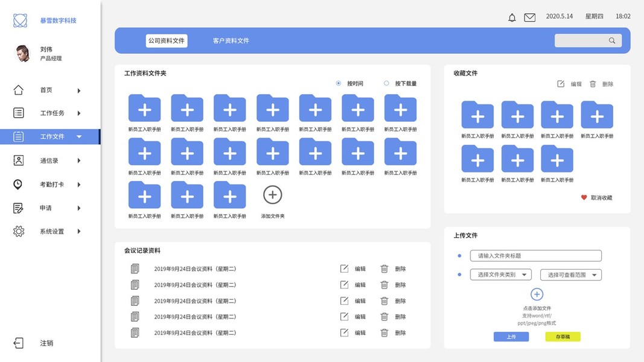This screenshot has height=362, width=644.
Task: Click the 添加文件夹 circled plus icon
Action: point(273,195)
